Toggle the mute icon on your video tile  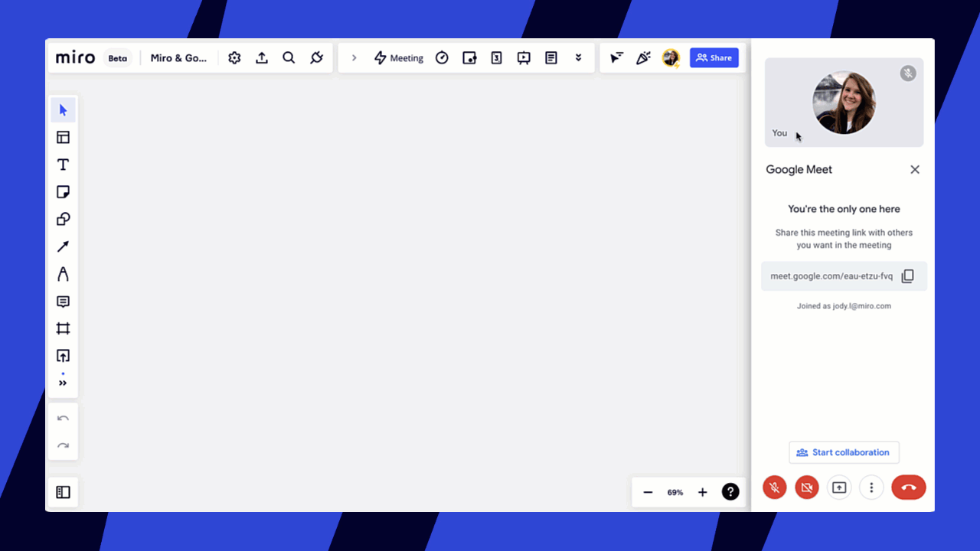(907, 73)
